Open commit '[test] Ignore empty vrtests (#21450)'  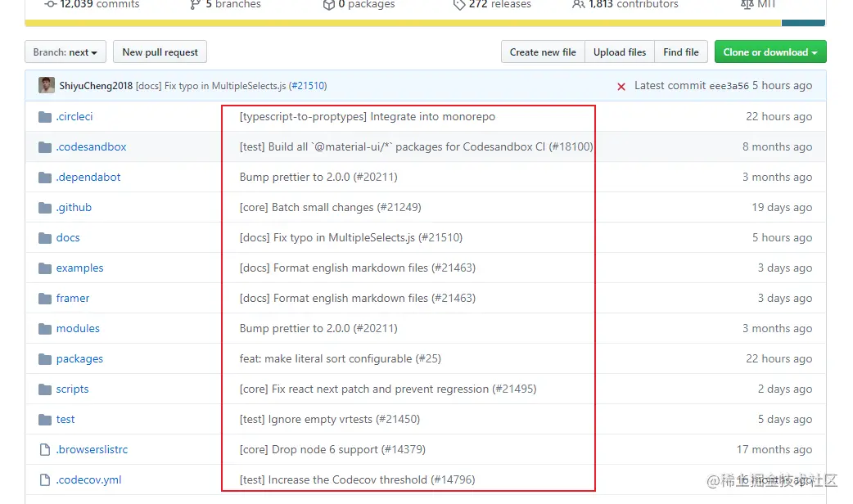click(330, 419)
